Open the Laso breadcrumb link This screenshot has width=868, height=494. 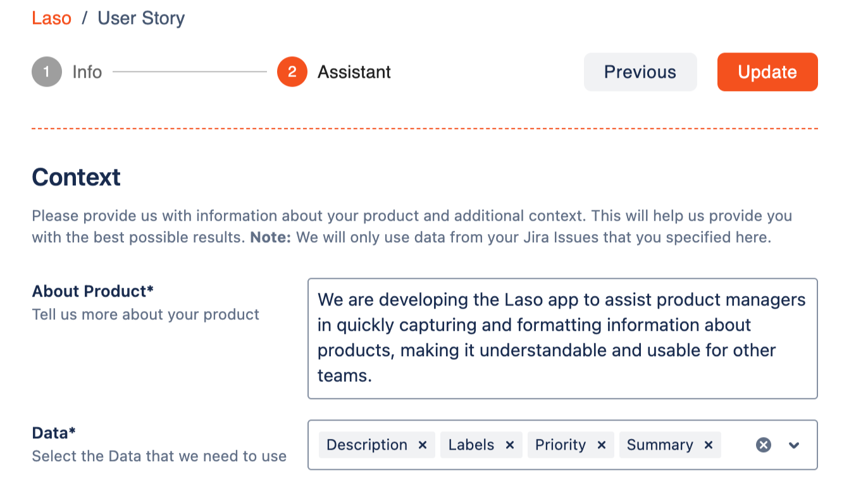coord(51,18)
